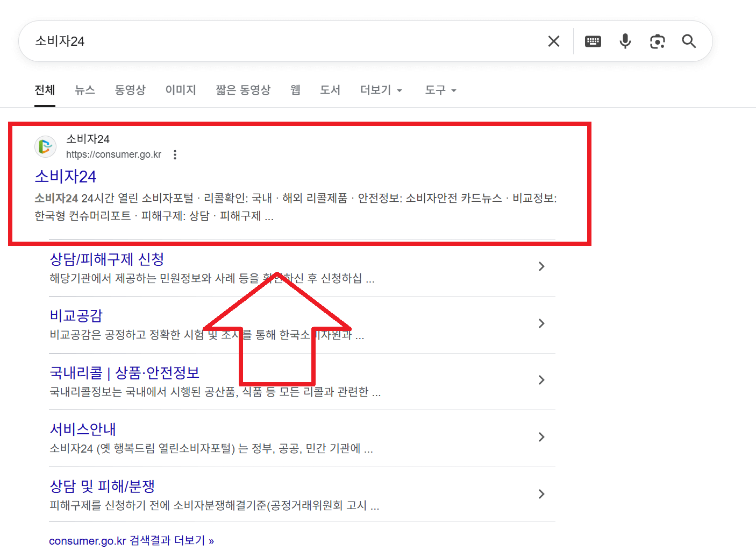Image resolution: width=756 pixels, height=557 pixels.
Task: Expand the 더보기 tab dropdown
Action: (x=381, y=90)
